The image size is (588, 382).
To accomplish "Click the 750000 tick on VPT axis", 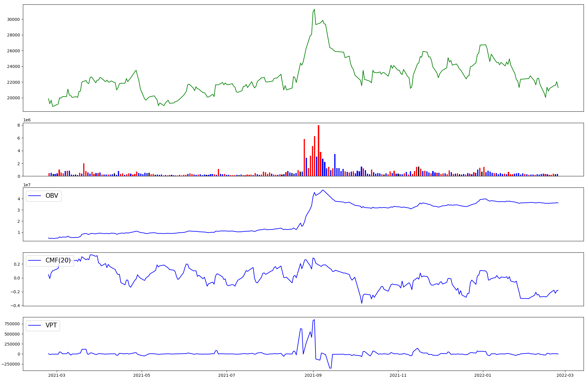I will 12,324.
